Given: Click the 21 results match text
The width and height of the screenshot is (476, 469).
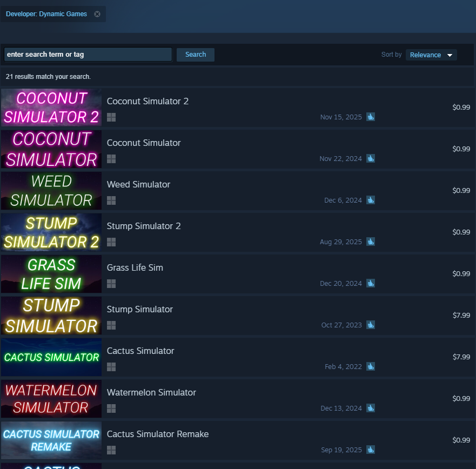Looking at the screenshot, I should 48,77.
